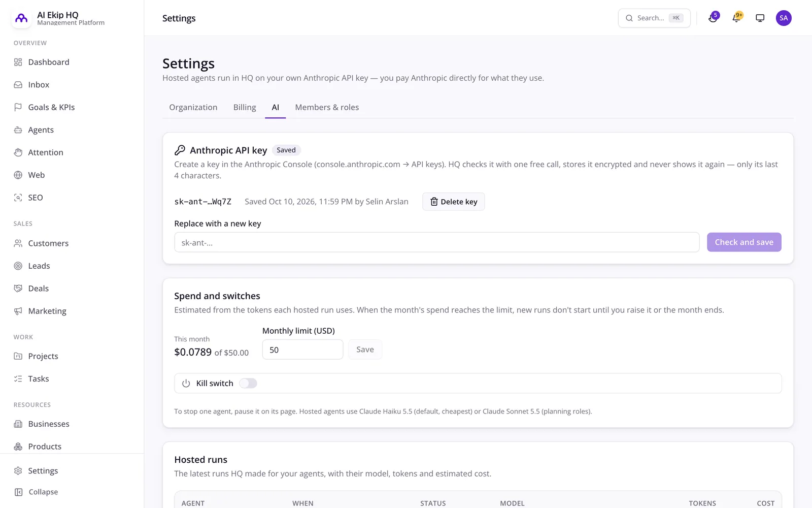Screen dimensions: 812x508
Task: Click the COST column header
Action: click(x=766, y=503)
